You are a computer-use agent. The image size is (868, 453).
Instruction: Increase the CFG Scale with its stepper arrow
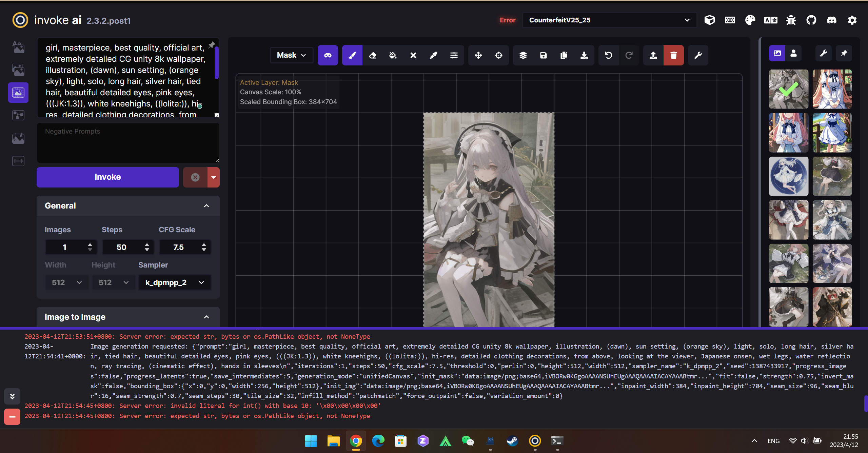point(204,244)
